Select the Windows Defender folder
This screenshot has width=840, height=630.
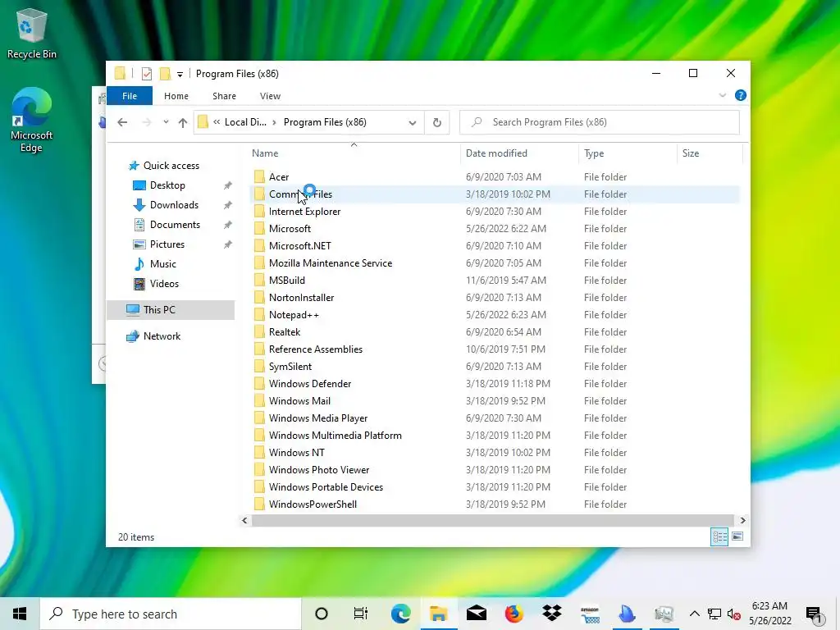pyautogui.click(x=310, y=384)
